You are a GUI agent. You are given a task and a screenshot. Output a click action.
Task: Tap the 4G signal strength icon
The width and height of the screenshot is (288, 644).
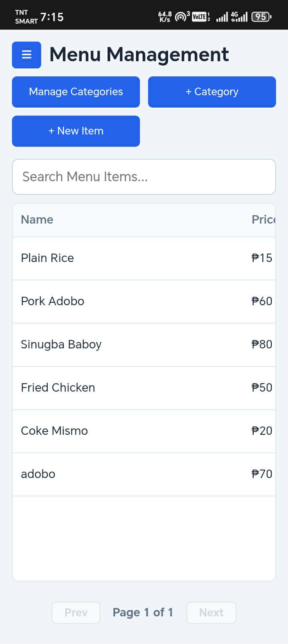(239, 17)
